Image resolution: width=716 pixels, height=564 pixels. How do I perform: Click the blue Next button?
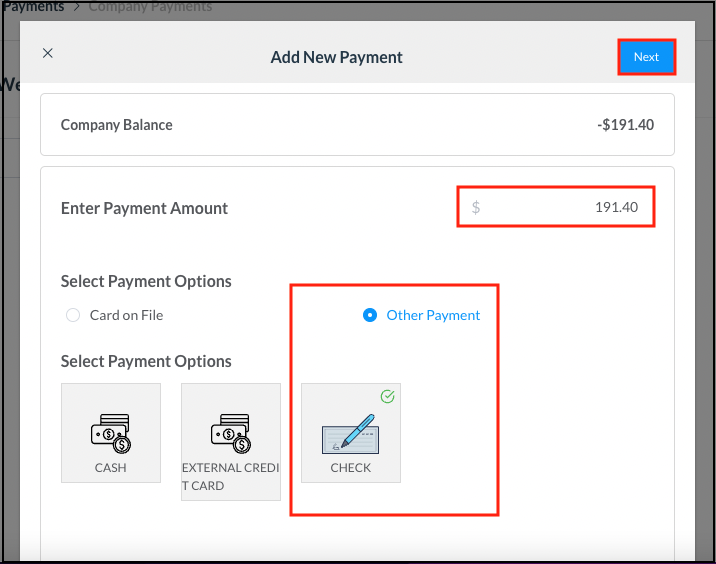pos(646,57)
